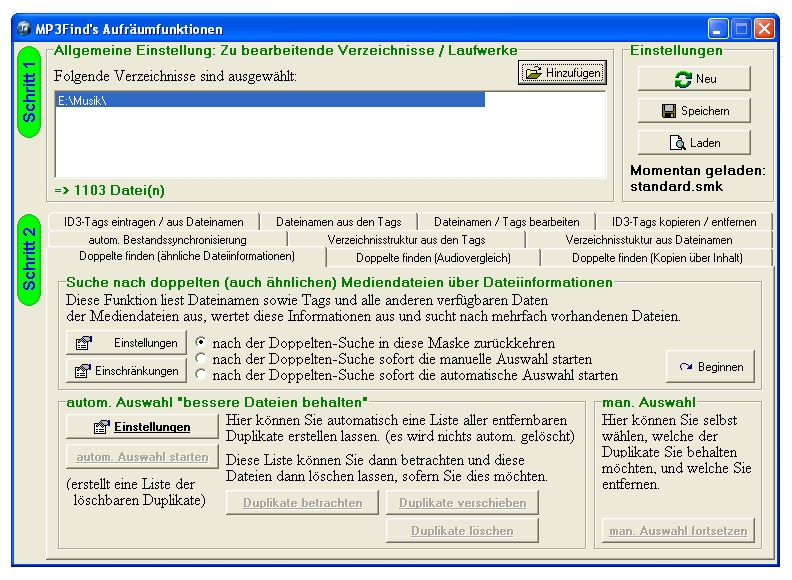Click the arrow icon on Beginnen
Viewport: 792px width, 580px height.
coord(685,367)
